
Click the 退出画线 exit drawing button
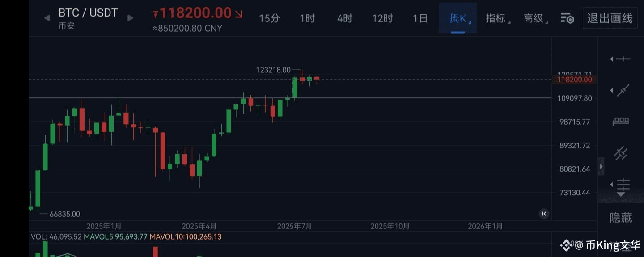coord(610,18)
